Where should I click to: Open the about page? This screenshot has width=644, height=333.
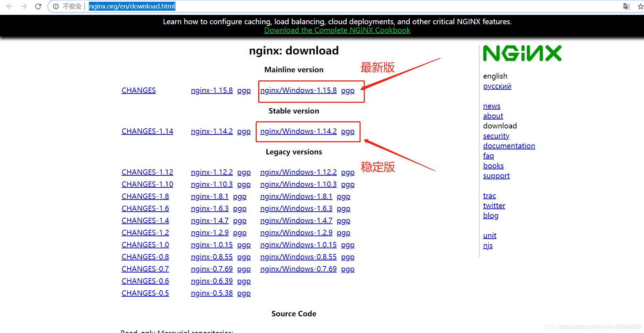point(493,116)
